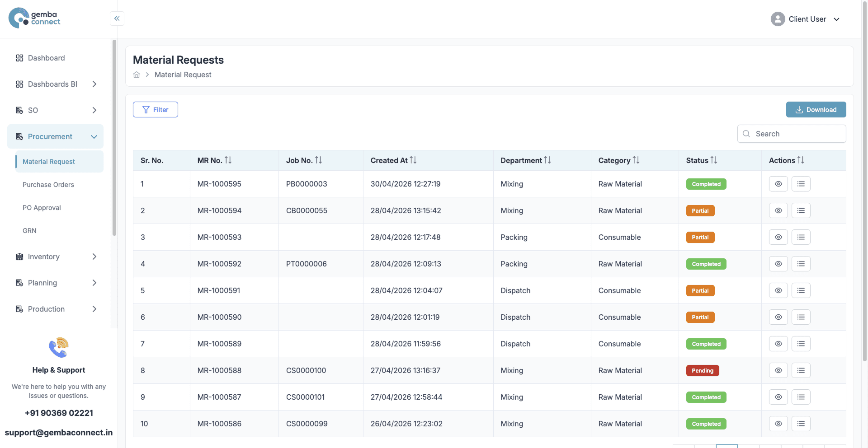This screenshot has height=448, width=868.
Task: View MR-1000595 with eye icon
Action: pyautogui.click(x=778, y=184)
